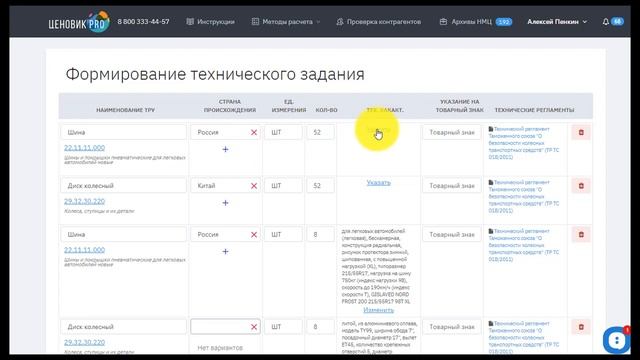
Task: Edit quantity 52 in Диск колесный Китай row
Action: tap(320, 186)
